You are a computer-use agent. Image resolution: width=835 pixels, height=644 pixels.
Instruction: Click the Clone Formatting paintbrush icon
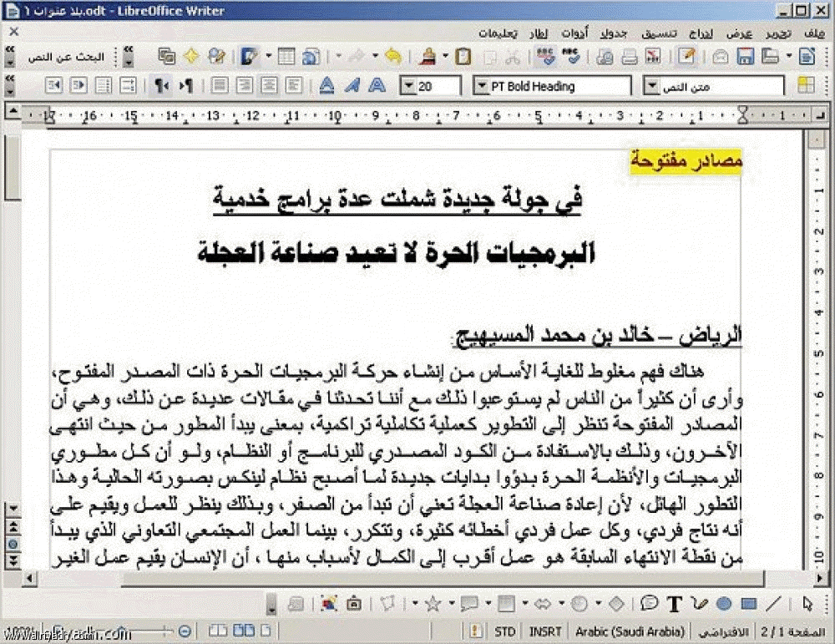pyautogui.click(x=428, y=57)
